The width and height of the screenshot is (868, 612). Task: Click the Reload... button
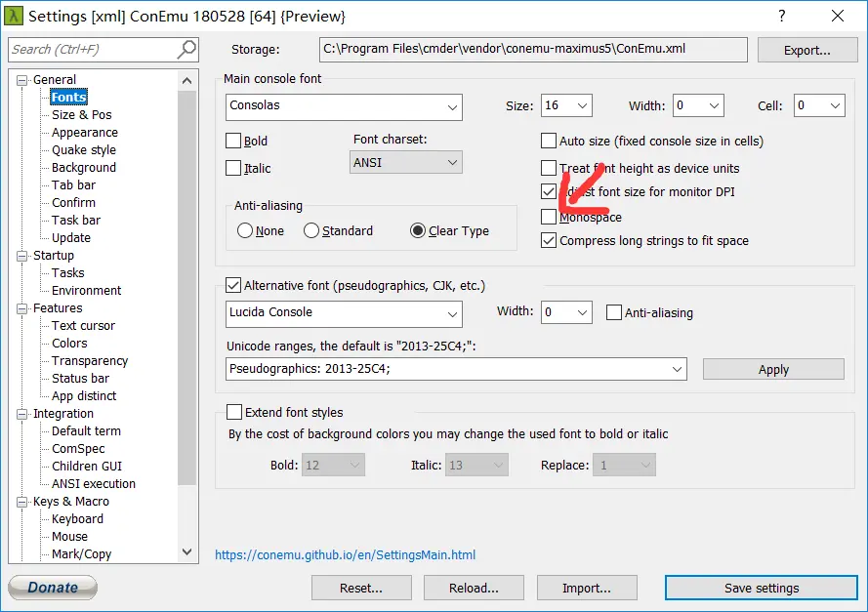474,588
